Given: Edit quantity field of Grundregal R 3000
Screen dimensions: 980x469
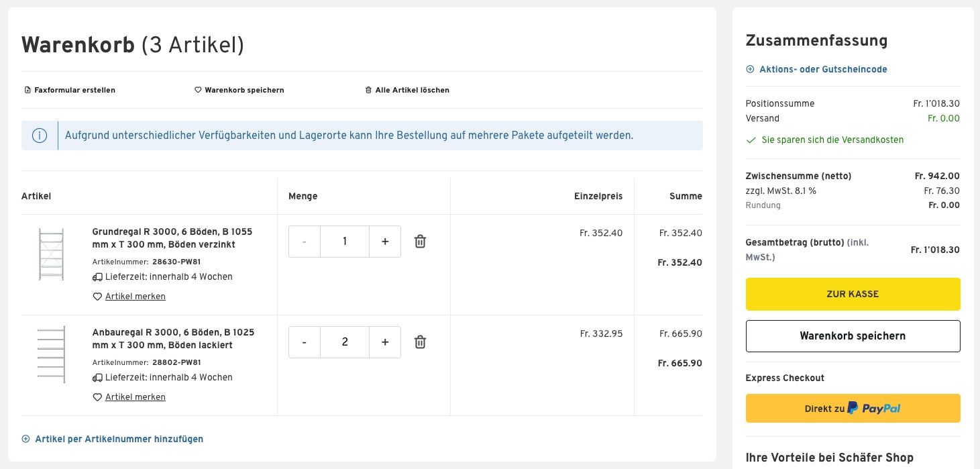Looking at the screenshot, I should (345, 242).
